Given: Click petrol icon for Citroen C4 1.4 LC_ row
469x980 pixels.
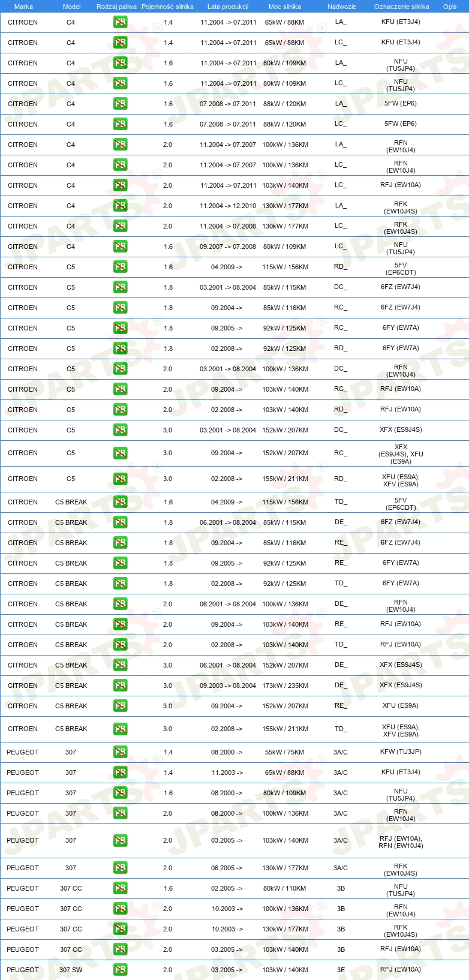Looking at the screenshot, I should click(x=121, y=43).
